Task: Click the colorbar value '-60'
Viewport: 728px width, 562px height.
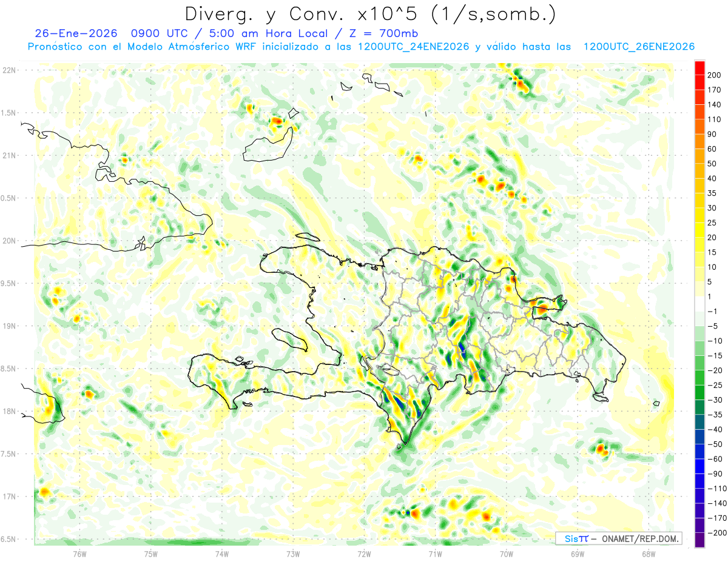Action: coord(715,459)
